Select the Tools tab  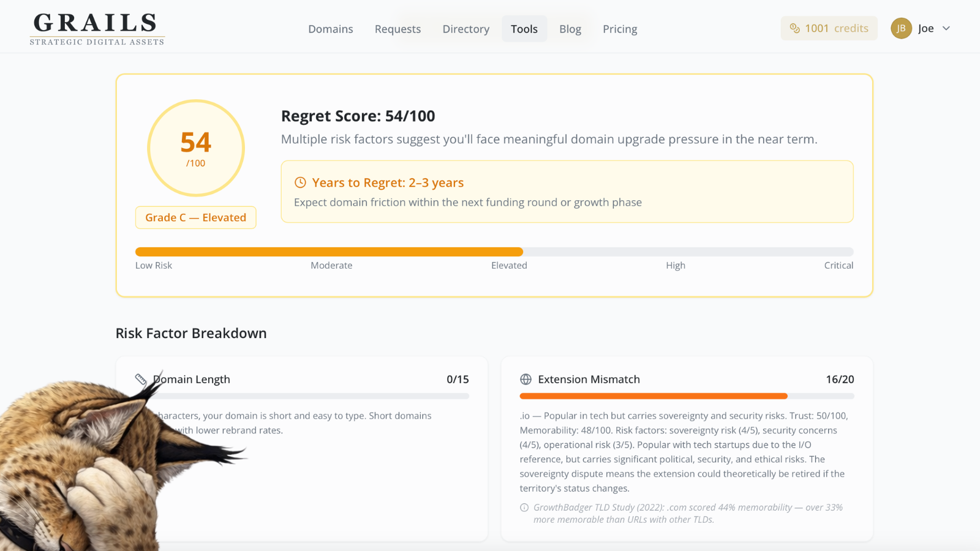point(524,29)
